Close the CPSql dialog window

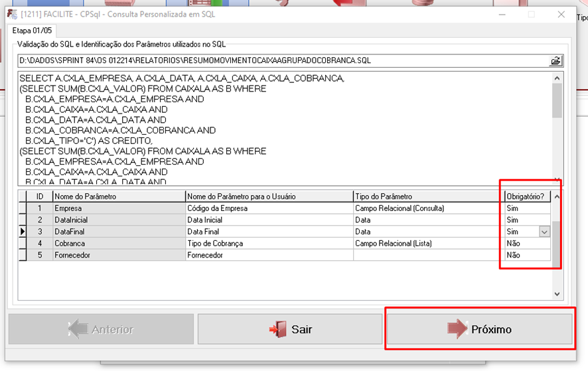(561, 14)
